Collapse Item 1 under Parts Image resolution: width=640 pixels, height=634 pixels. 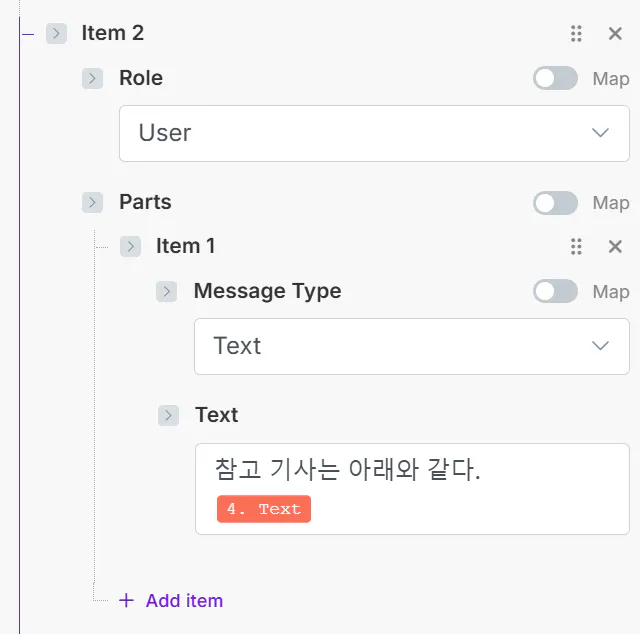[x=130, y=247]
